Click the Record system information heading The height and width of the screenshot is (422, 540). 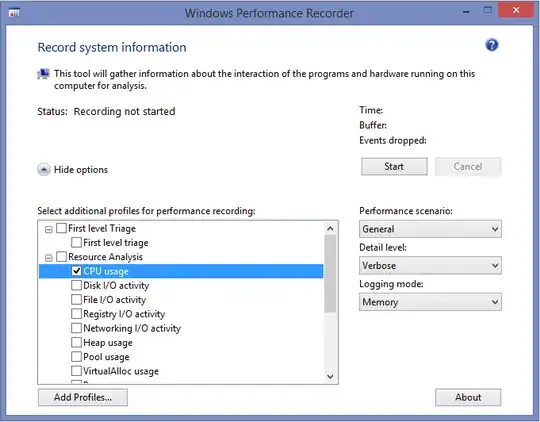click(x=112, y=48)
